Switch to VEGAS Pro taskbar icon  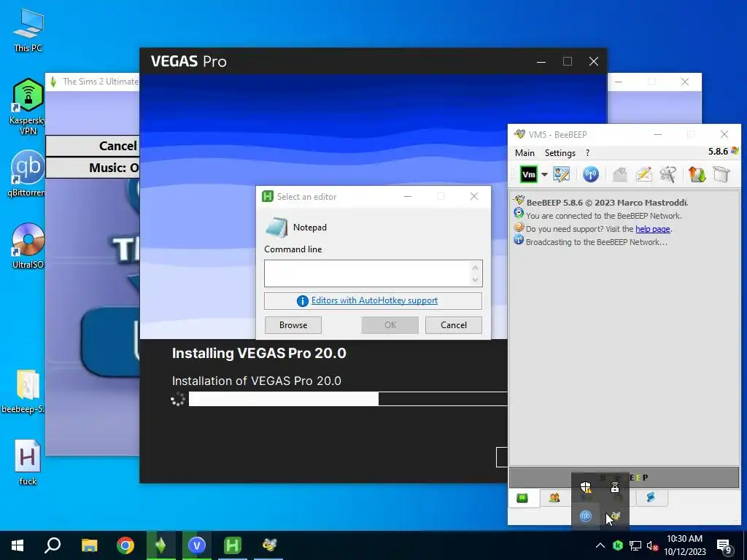(x=197, y=545)
